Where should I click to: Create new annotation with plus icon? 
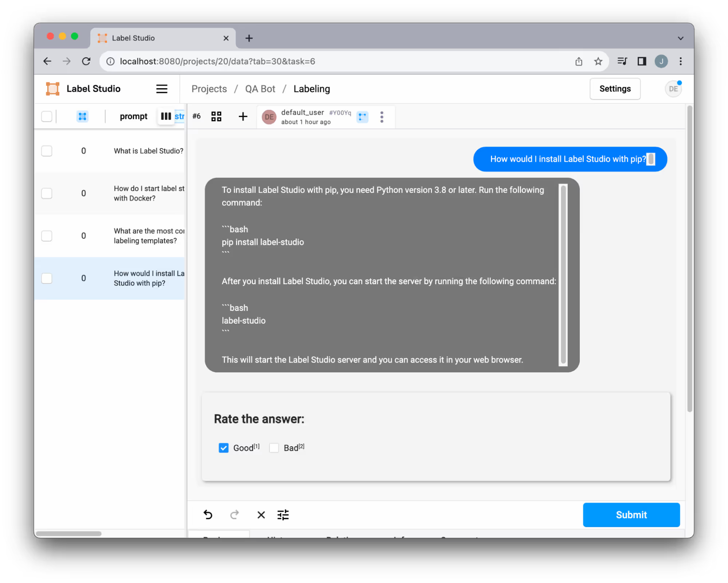243,117
